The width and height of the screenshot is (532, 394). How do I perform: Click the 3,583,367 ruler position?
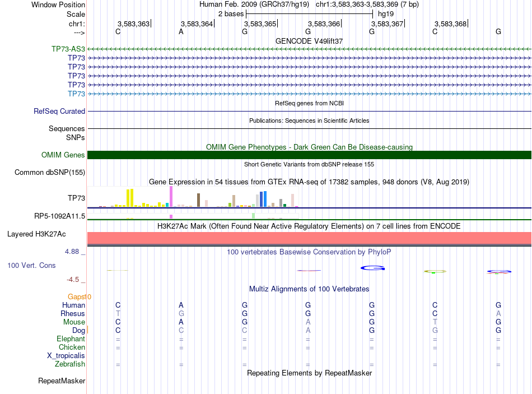(x=387, y=24)
